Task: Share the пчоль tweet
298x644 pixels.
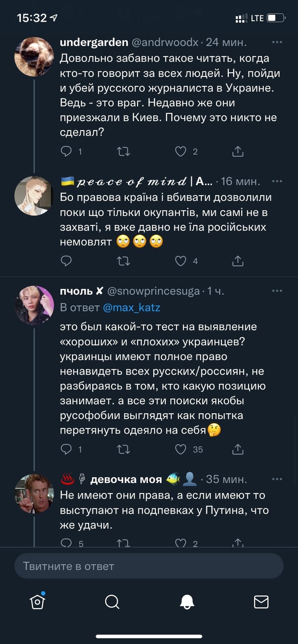Action: [238, 449]
